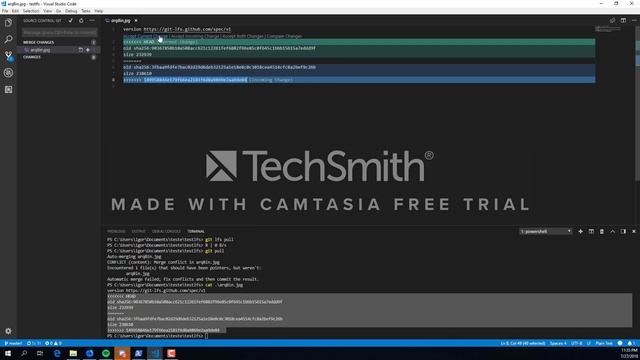
Task: Open source control More actions ellipsis
Action: click(x=92, y=20)
